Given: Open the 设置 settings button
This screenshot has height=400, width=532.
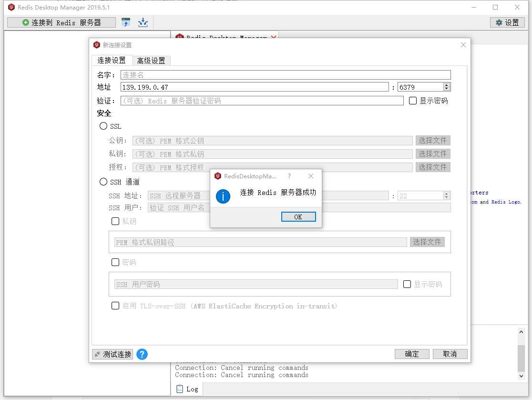Looking at the screenshot, I should [x=507, y=22].
